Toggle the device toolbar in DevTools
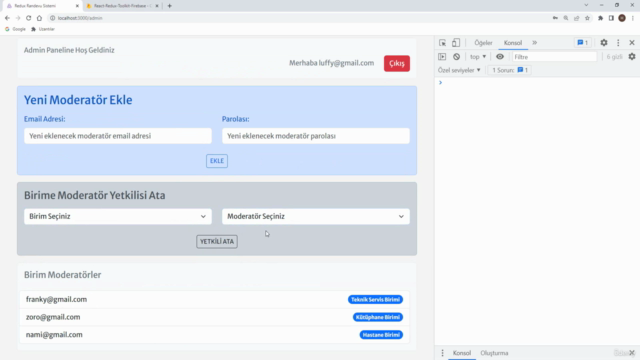The width and height of the screenshot is (640, 360). pyautogui.click(x=456, y=42)
